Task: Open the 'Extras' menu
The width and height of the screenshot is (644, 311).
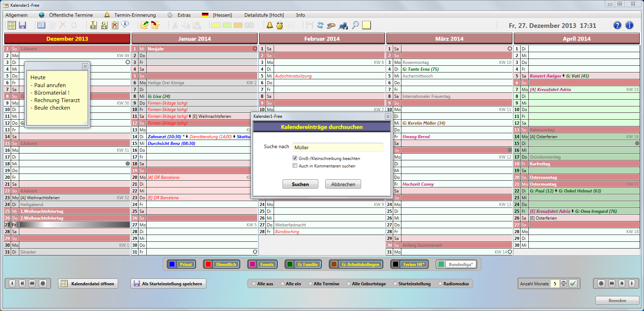Action: 184,15
